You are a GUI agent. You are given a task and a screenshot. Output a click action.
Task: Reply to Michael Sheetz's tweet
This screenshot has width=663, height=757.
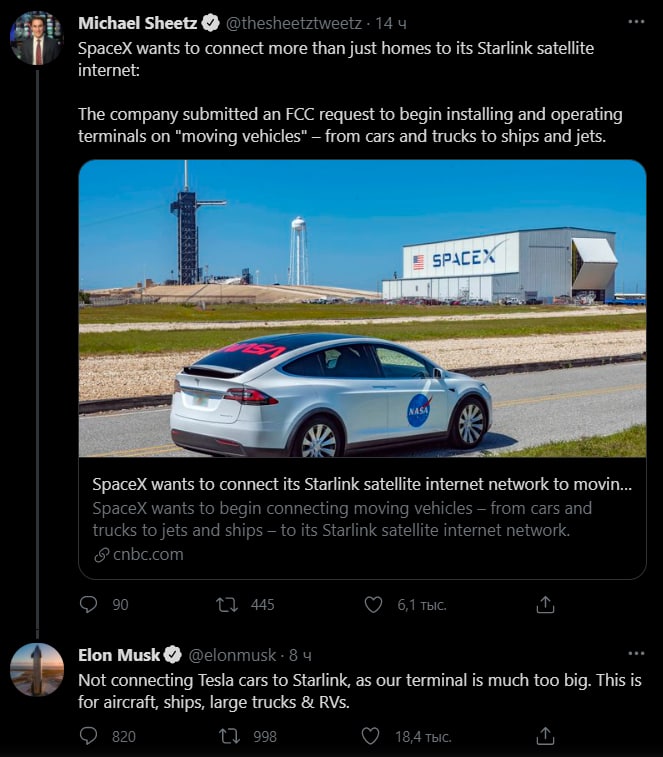tap(89, 604)
